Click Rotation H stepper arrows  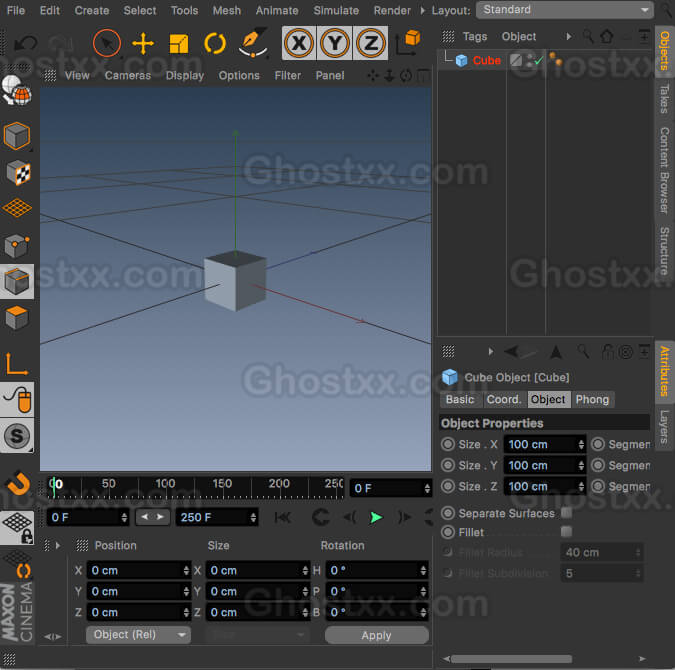[x=423, y=570]
